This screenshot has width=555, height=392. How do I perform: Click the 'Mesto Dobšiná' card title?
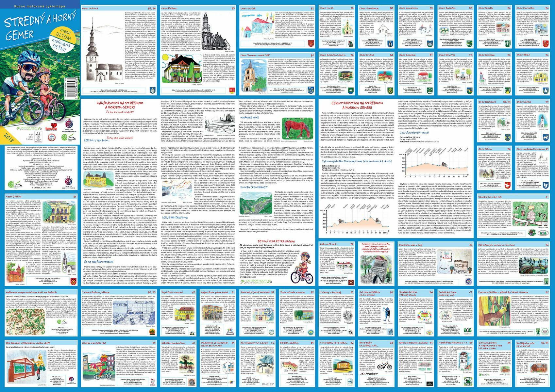14,197
